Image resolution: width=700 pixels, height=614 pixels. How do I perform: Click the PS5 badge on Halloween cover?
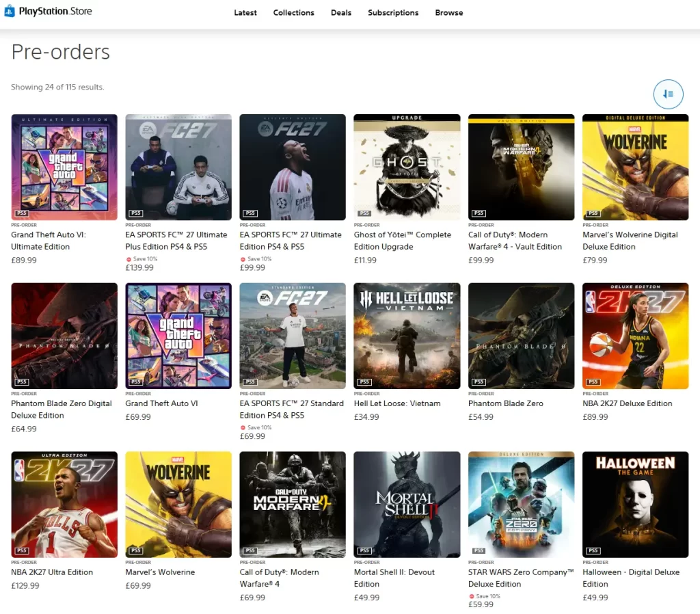pyautogui.click(x=593, y=550)
